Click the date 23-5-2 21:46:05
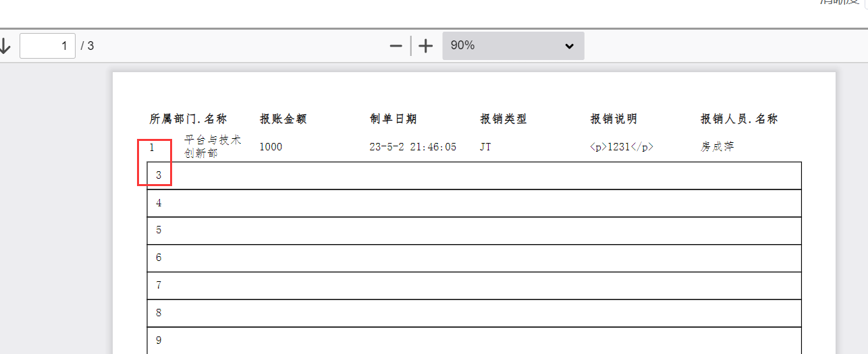Viewport: 868px width, 354px height. (413, 146)
